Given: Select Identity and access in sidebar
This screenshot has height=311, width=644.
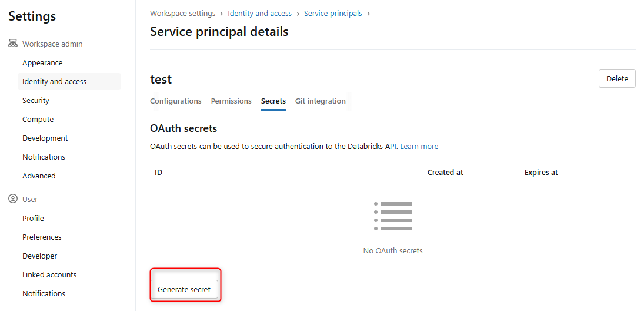Looking at the screenshot, I should pyautogui.click(x=54, y=82).
